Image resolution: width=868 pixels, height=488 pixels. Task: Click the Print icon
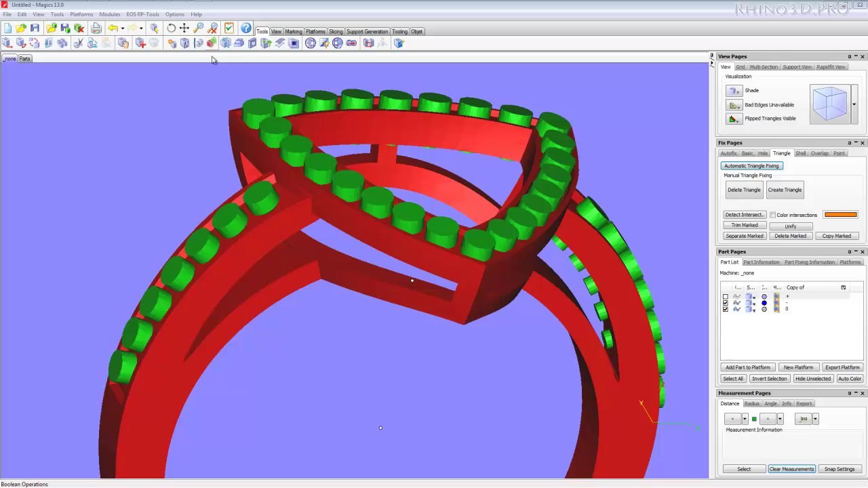[x=96, y=28]
